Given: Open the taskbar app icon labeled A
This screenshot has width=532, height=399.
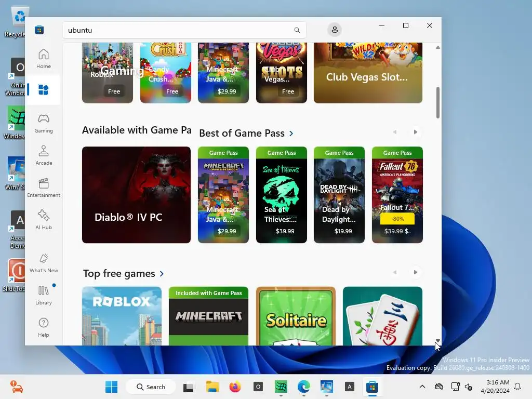Looking at the screenshot, I should pos(350,387).
